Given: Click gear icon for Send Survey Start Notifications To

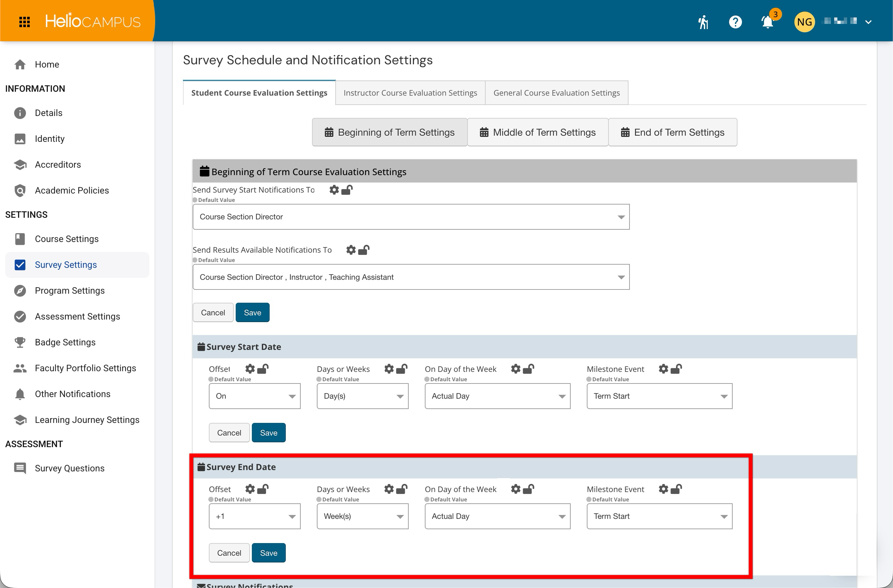Looking at the screenshot, I should (334, 190).
